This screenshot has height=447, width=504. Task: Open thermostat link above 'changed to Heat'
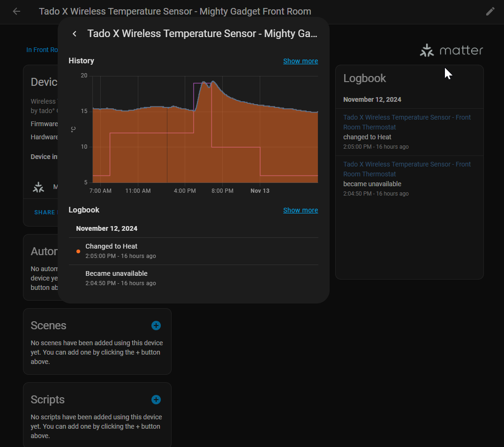tap(406, 122)
